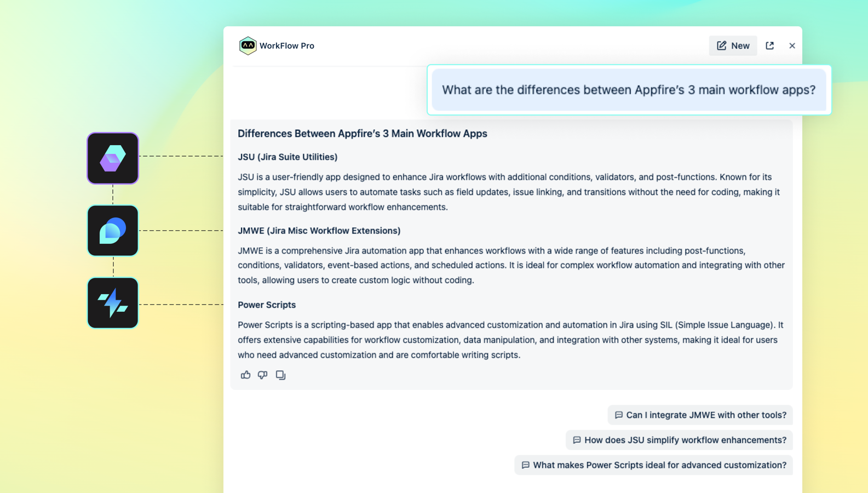The height and width of the screenshot is (493, 868).
Task: Click the WorkFlow Pro hexagon logo
Action: tap(248, 45)
